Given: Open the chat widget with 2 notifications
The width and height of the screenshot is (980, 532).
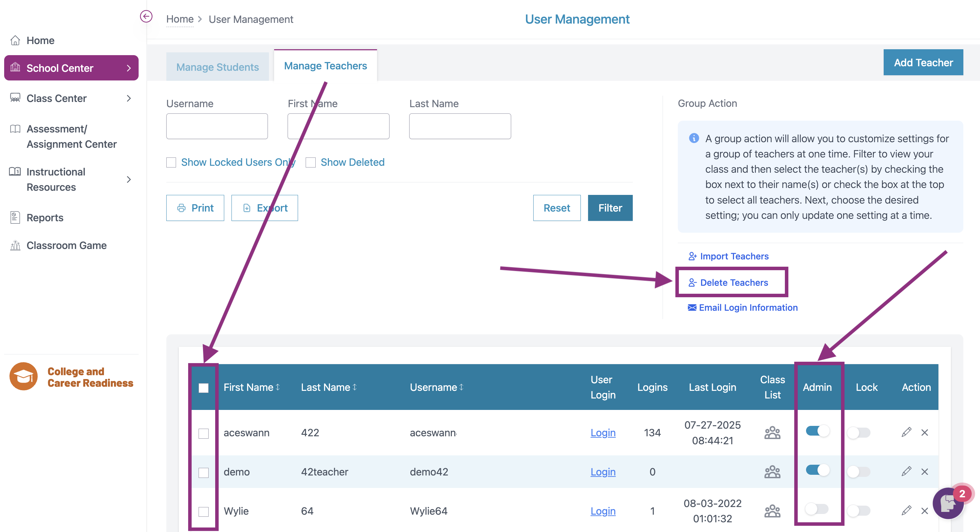Looking at the screenshot, I should pyautogui.click(x=949, y=504).
